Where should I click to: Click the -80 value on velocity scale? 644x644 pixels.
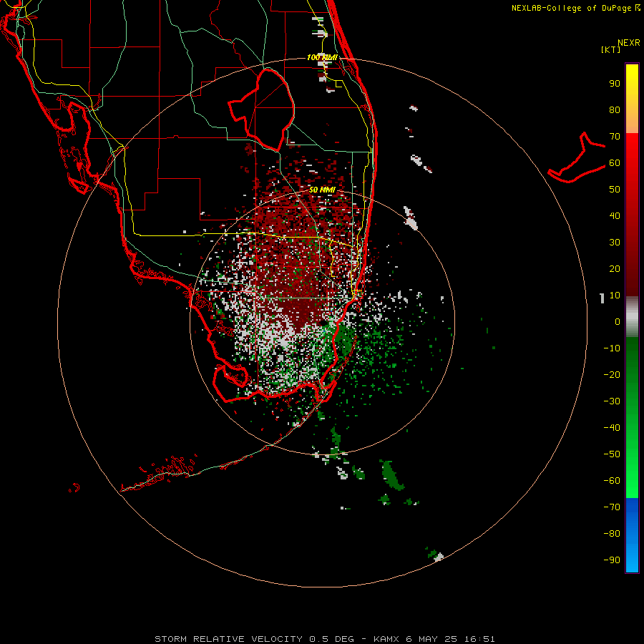(612, 534)
